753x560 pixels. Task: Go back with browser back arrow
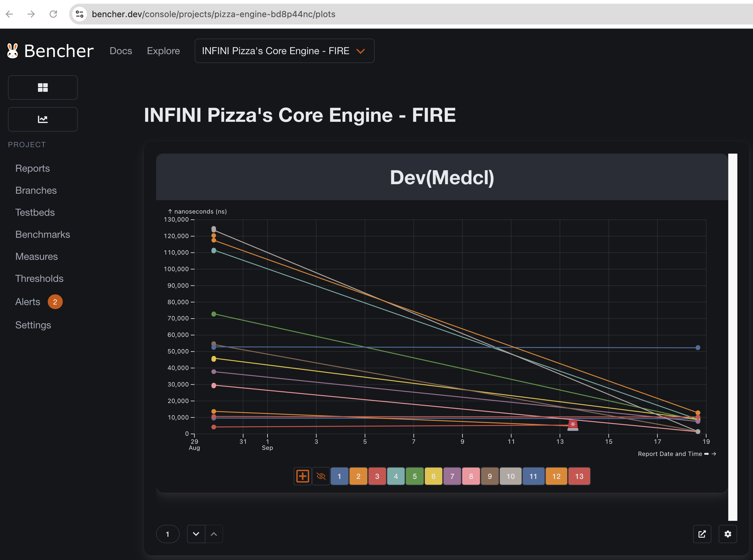click(9, 14)
